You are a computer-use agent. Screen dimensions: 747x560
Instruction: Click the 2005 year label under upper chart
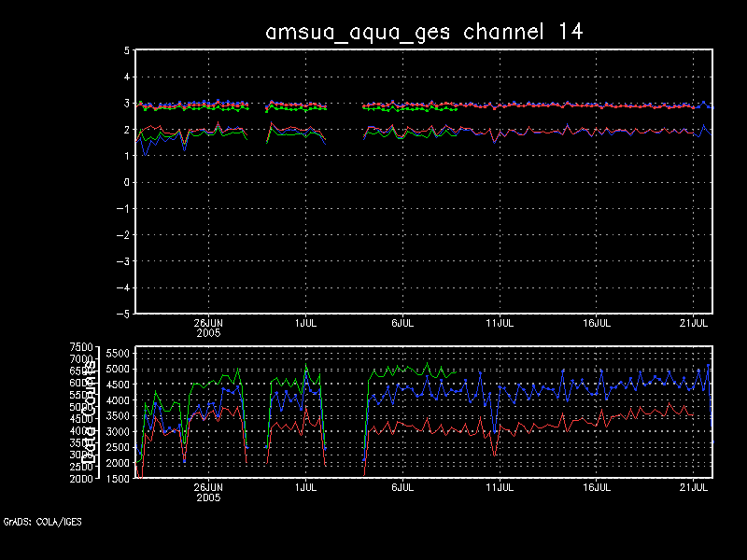tap(208, 333)
